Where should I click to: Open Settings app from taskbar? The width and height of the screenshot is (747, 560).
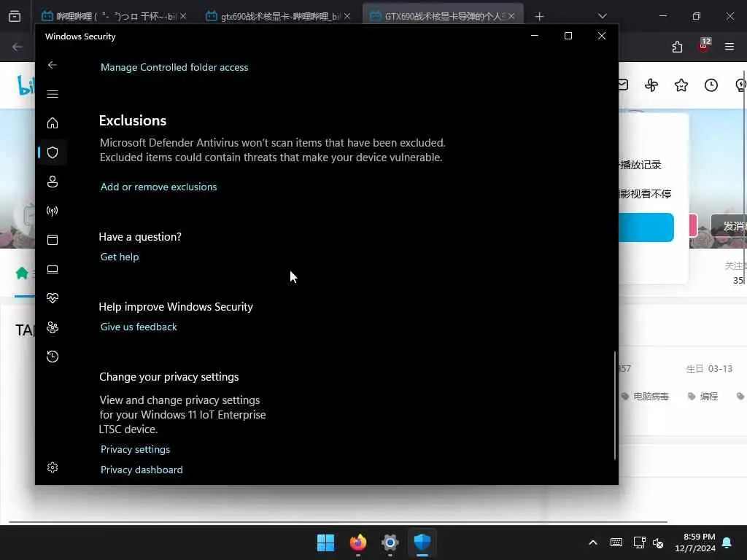click(x=390, y=542)
